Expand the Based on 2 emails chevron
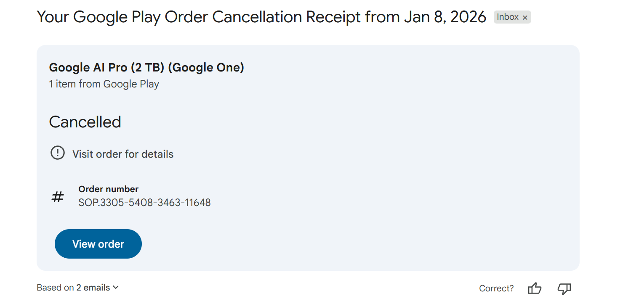Screen dimensions: 644x304 coord(116,287)
